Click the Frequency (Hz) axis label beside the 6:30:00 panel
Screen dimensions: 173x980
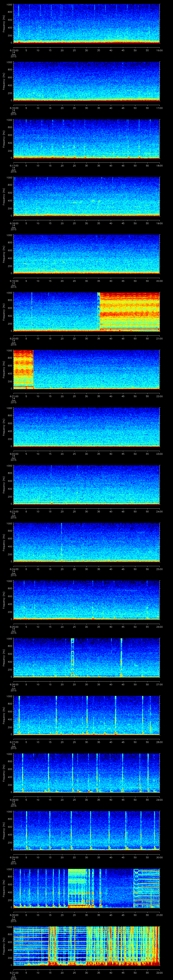coord(4,888)
